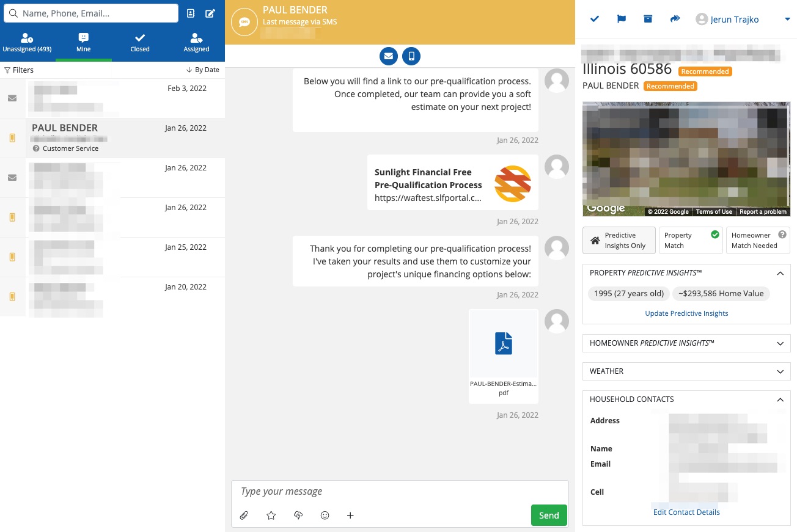The height and width of the screenshot is (532, 797).
Task: Switch to the Unassigned (493) tab
Action: pos(27,43)
